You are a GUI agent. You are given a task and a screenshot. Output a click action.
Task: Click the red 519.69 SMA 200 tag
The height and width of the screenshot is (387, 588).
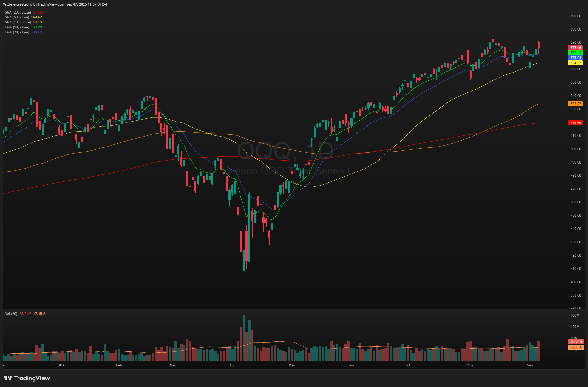tap(575, 123)
